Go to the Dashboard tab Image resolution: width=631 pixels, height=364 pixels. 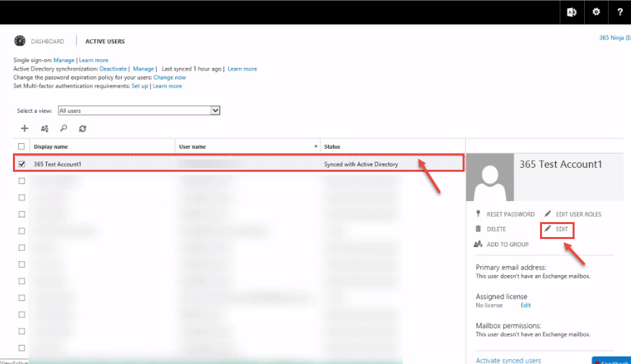click(47, 41)
